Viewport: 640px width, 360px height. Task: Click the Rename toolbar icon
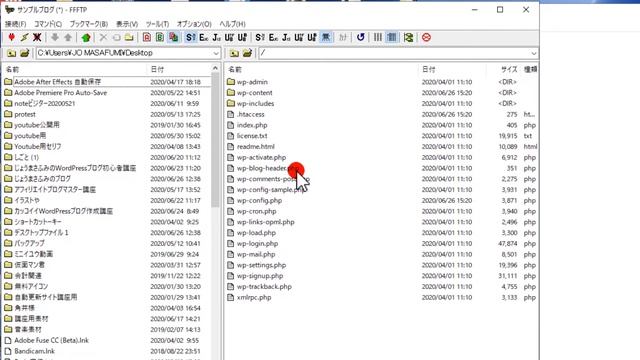click(116, 38)
